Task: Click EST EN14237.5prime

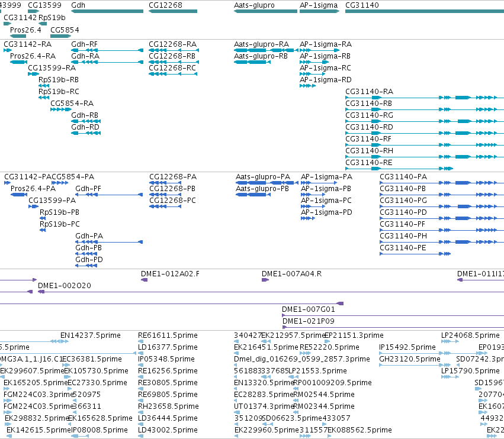Action: (91, 335)
